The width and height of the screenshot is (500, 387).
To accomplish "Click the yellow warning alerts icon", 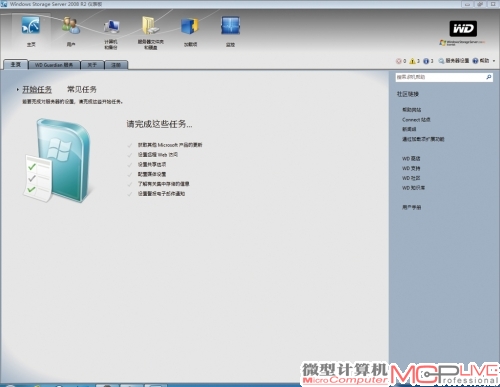I will [x=412, y=61].
